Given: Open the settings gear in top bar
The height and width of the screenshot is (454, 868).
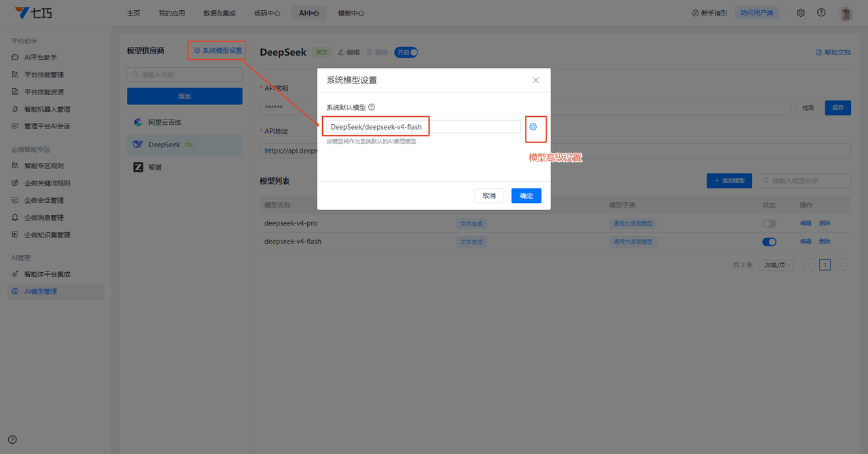Looking at the screenshot, I should [801, 13].
